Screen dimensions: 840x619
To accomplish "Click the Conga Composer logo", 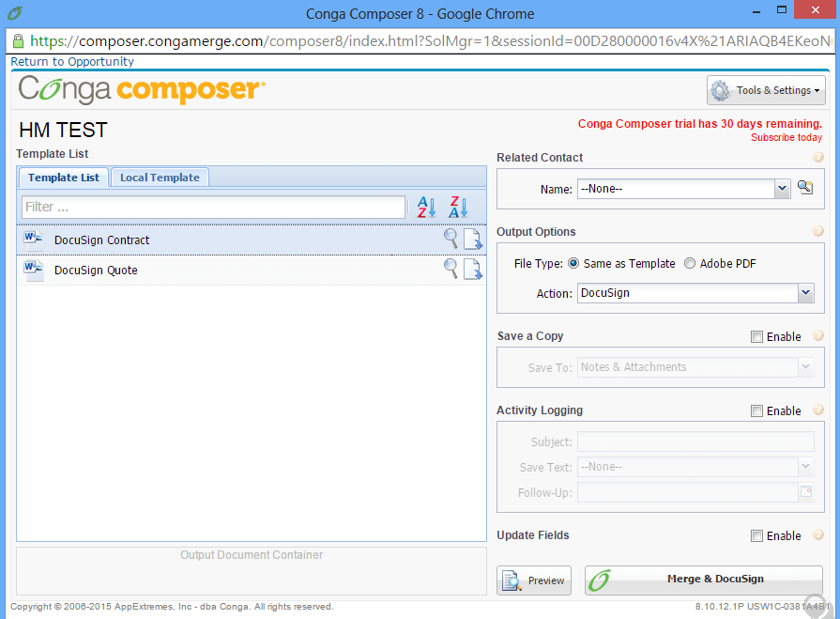I will tap(142, 89).
